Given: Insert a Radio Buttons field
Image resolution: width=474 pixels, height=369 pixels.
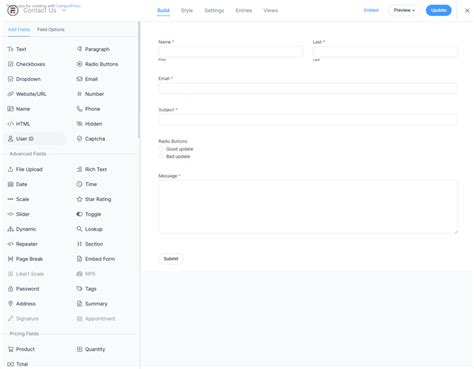Looking at the screenshot, I should pos(97,64).
